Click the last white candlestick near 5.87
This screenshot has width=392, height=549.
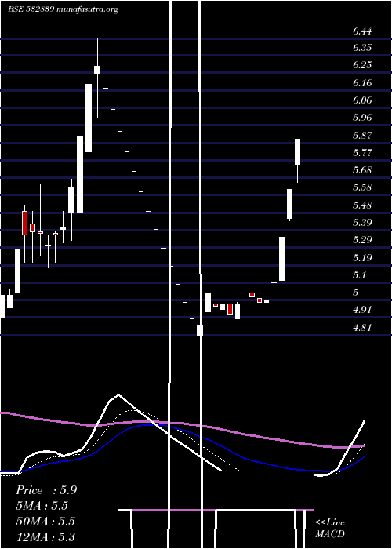(x=297, y=151)
